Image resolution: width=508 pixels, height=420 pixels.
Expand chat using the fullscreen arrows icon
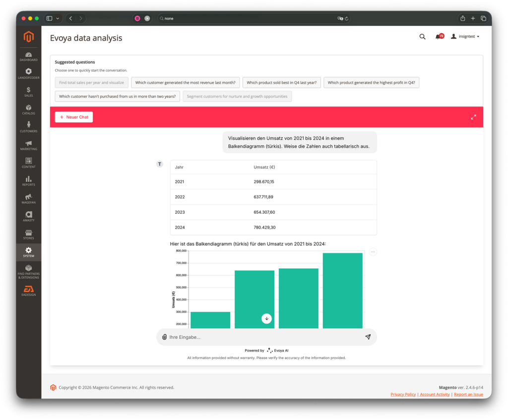(474, 117)
